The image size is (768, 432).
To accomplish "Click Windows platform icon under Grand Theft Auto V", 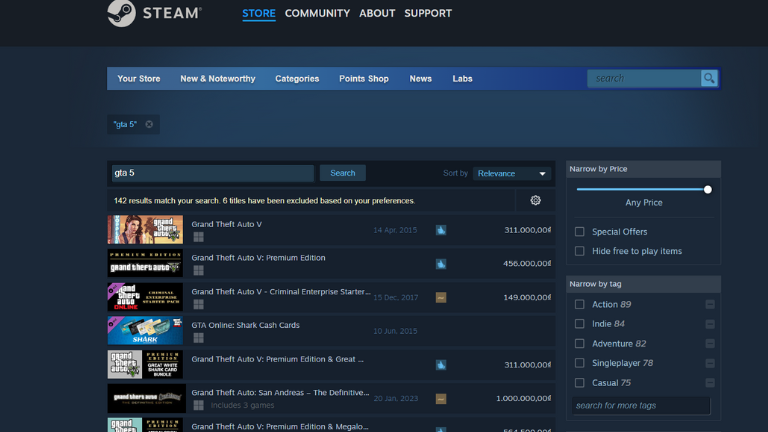I will pyautogui.click(x=198, y=237).
